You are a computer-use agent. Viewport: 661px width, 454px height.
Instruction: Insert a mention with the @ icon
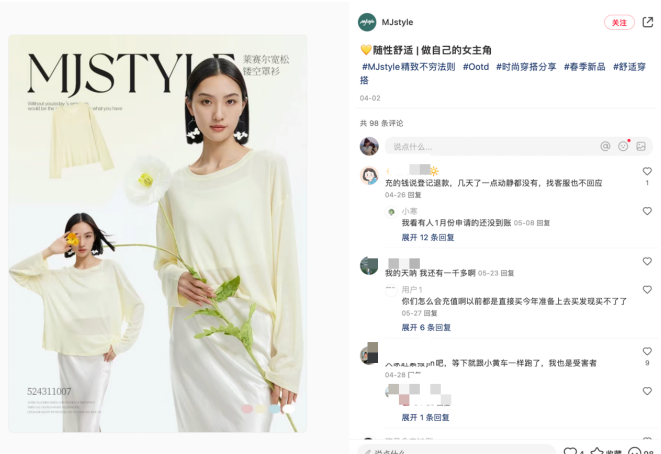[x=605, y=146]
